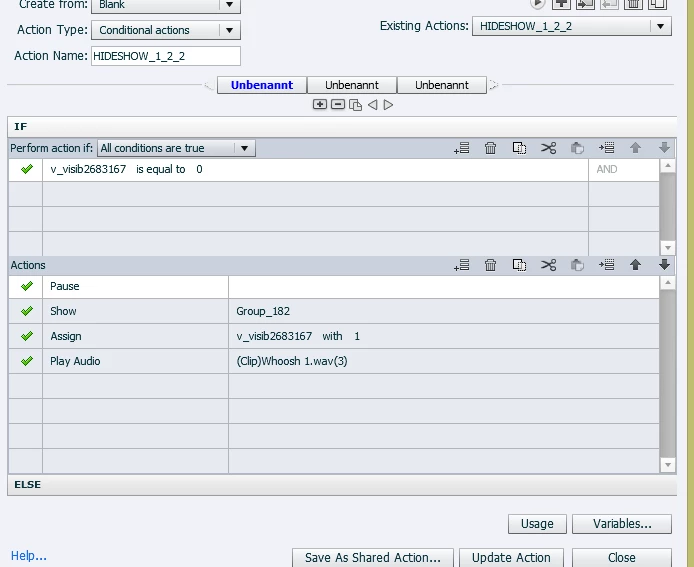Screen dimensions: 694x567
Task: Move condition down in IF toolbar
Action: [x=664, y=148]
